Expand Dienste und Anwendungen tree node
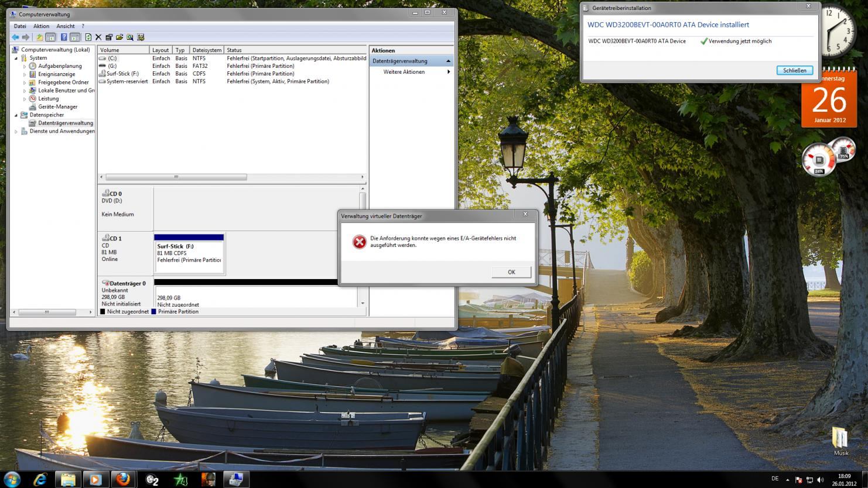Viewport: 868px width, 488px height. pyautogui.click(x=16, y=131)
